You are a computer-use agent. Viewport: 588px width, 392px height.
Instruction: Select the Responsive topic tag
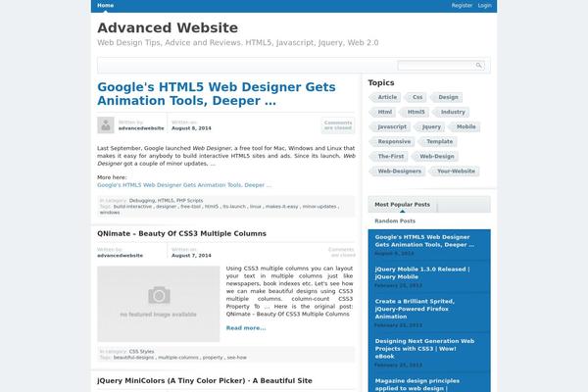click(392, 141)
